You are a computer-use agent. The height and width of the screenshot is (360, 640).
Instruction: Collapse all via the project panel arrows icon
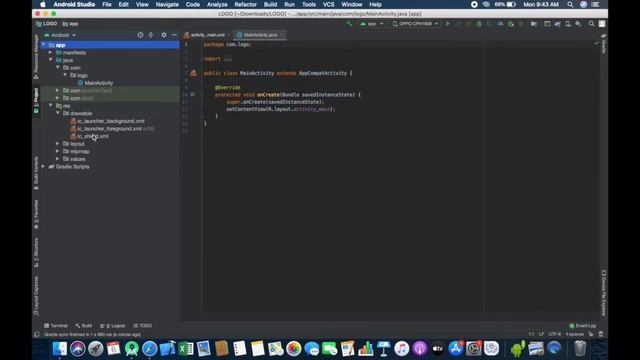click(151, 35)
